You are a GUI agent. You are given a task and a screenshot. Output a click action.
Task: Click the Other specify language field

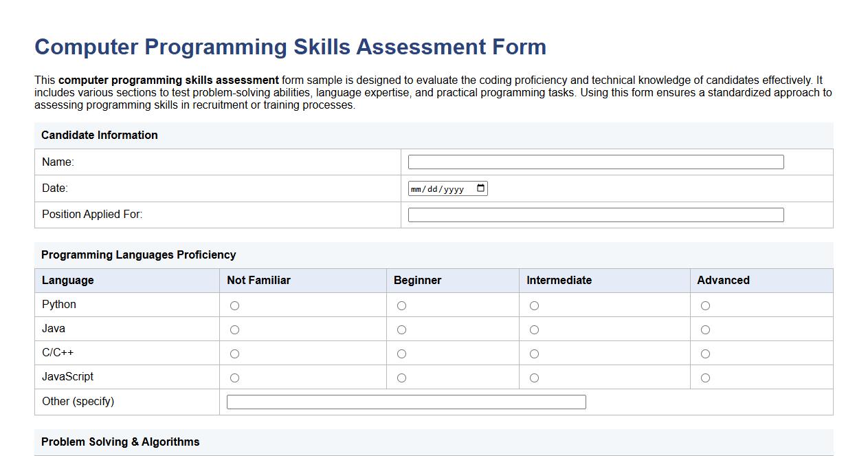coord(406,402)
